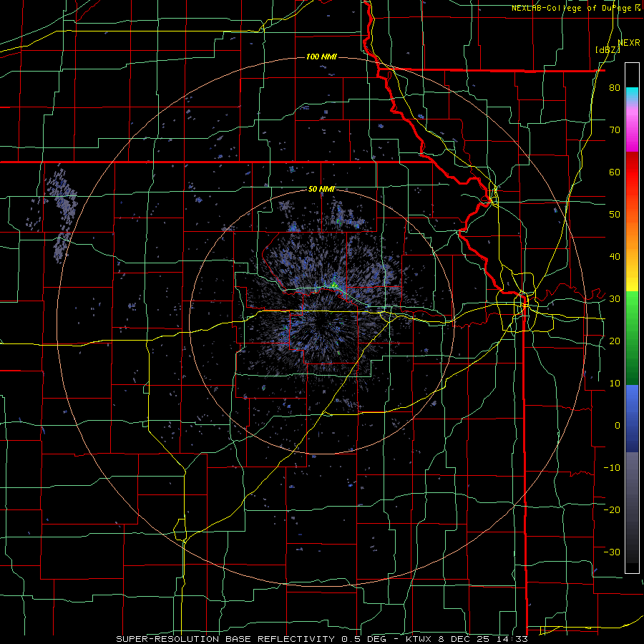Click the 100 NMI range ring label
Viewport: 644px width, 644px height.
pos(321,57)
